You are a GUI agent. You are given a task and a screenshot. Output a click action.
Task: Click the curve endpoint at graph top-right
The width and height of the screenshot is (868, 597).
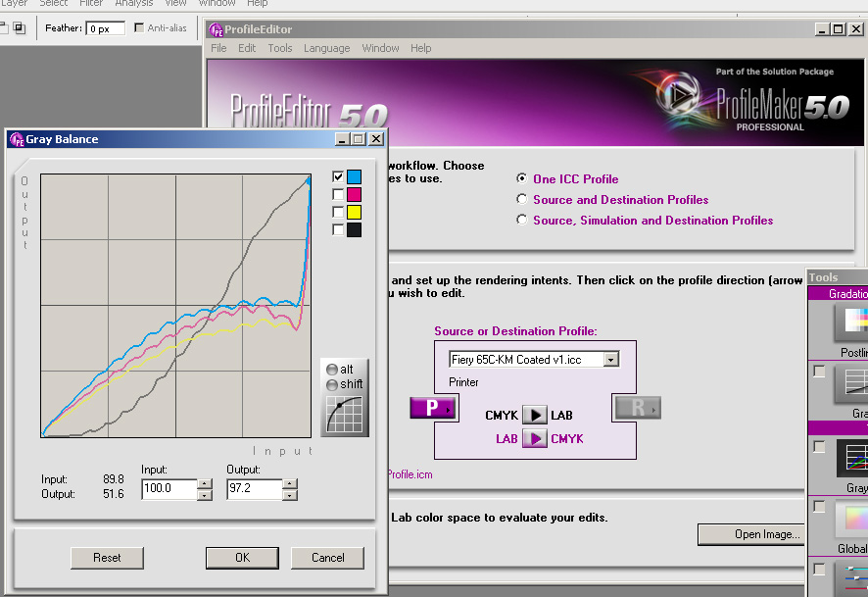coord(309,178)
